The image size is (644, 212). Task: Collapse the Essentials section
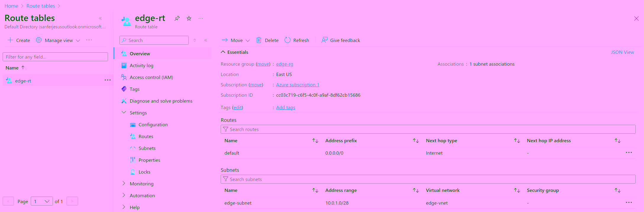pos(235,52)
